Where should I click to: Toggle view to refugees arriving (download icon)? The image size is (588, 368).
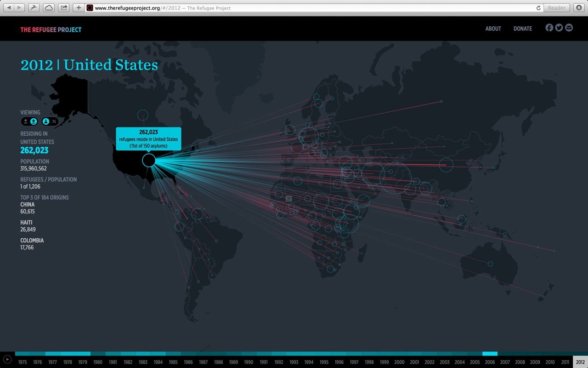[34, 121]
